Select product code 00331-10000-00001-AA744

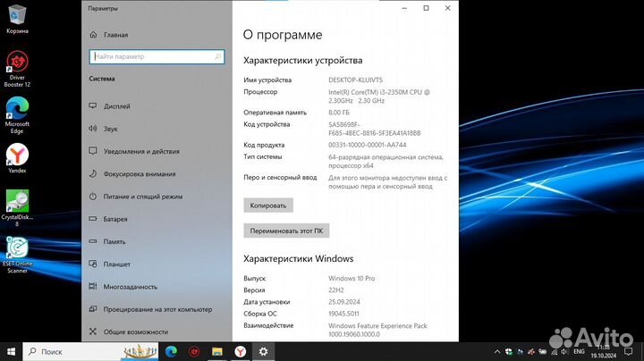pyautogui.click(x=368, y=145)
